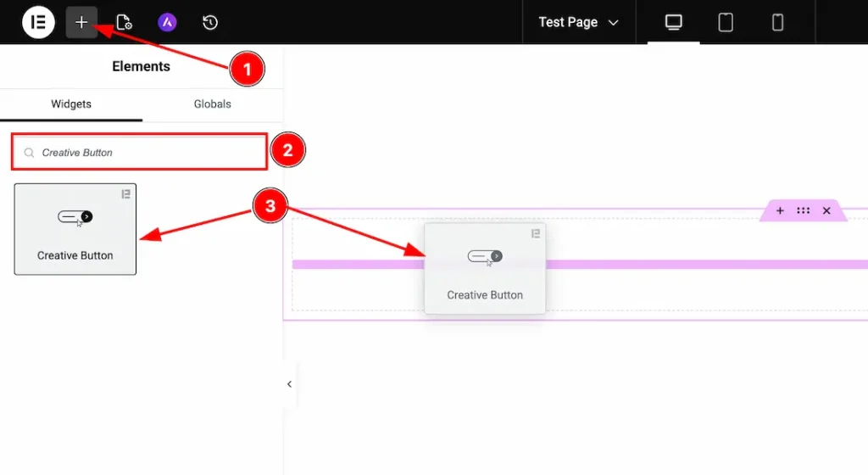The width and height of the screenshot is (868, 475).
Task: Expand the Test Page dropdown
Action: (x=578, y=22)
